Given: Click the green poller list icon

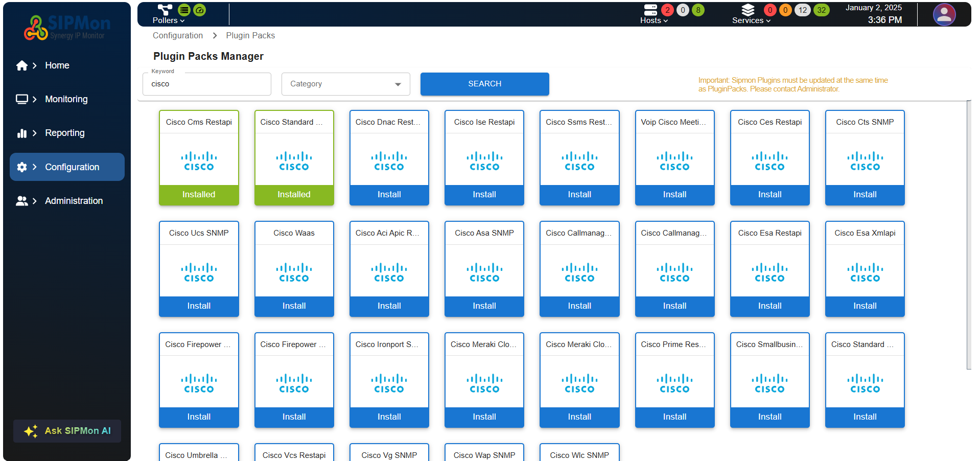Looking at the screenshot, I should pos(184,10).
